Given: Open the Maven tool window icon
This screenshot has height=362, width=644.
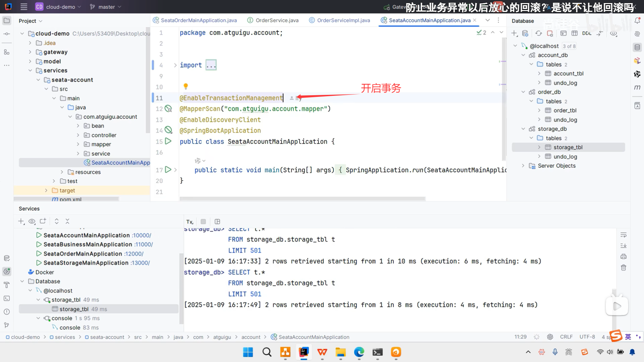Looking at the screenshot, I should [x=637, y=87].
